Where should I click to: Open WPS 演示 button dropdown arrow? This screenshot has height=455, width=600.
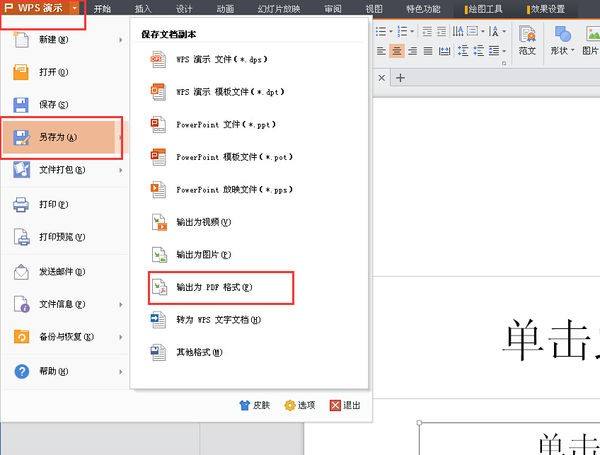(75, 8)
